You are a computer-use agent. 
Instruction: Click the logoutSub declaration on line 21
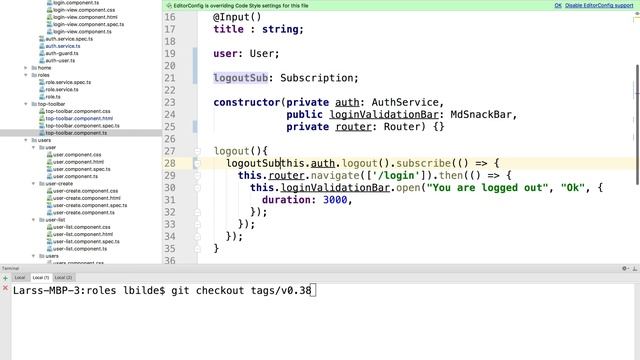coord(240,78)
